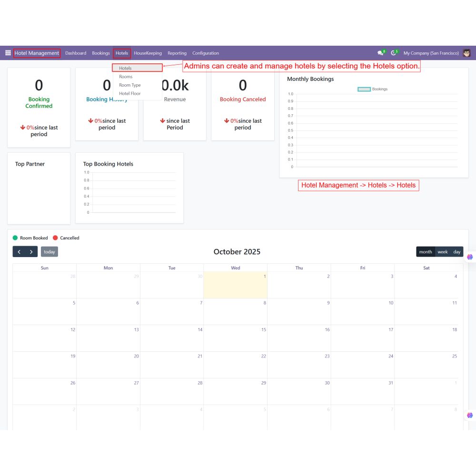Expand the Configuration menu
The width and height of the screenshot is (476, 476).
point(206,53)
